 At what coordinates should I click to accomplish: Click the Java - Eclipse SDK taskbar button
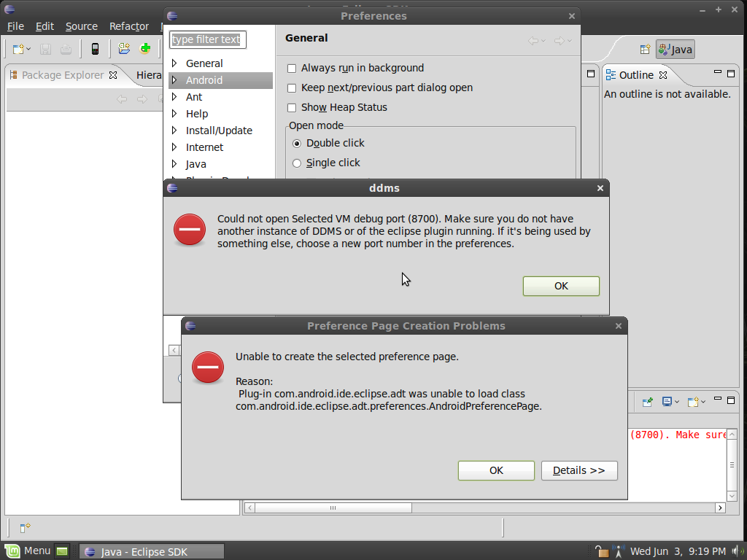(152, 551)
